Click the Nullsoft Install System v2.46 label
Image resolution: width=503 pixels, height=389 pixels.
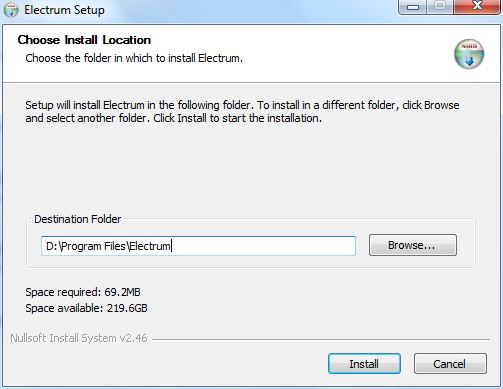point(79,338)
